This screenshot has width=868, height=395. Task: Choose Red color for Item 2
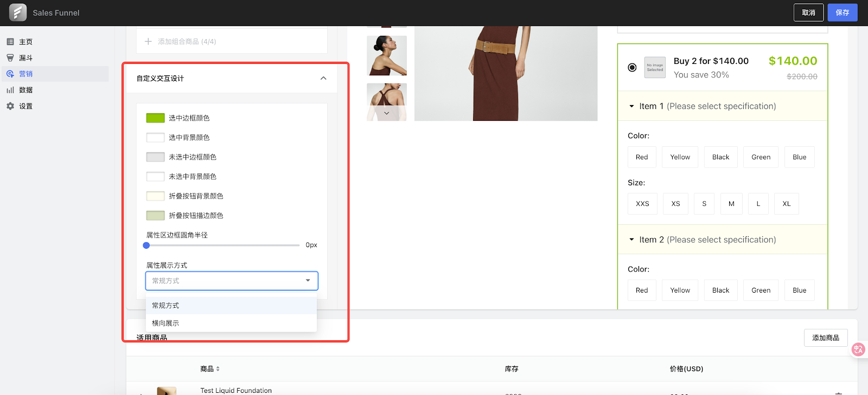[642, 290]
